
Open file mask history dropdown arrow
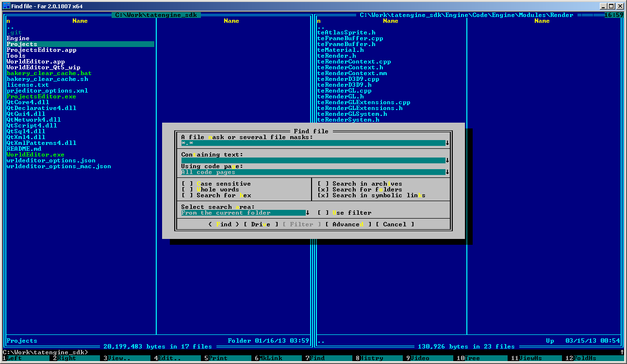(x=447, y=143)
